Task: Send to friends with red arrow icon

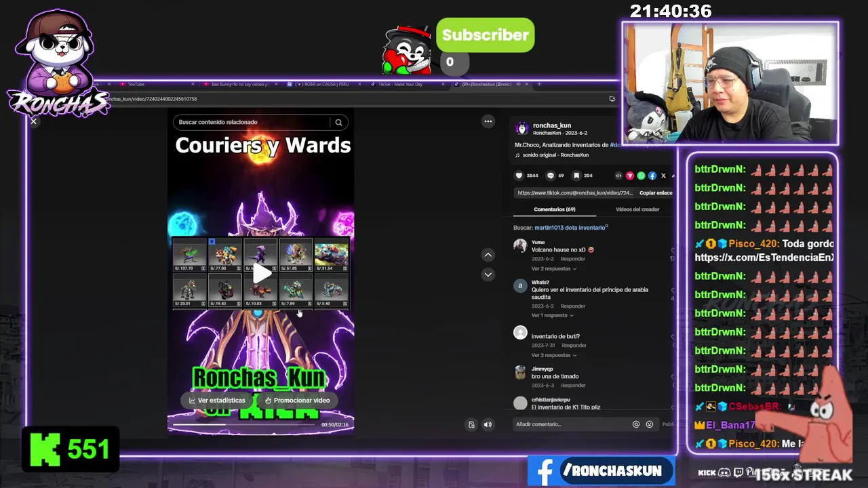Action: (630, 176)
